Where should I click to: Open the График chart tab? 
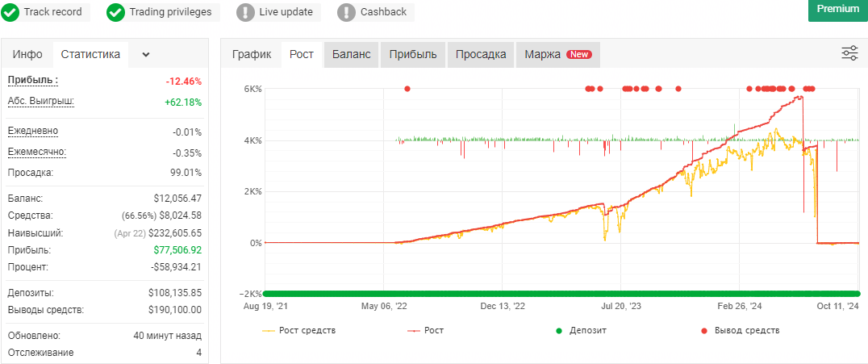252,54
